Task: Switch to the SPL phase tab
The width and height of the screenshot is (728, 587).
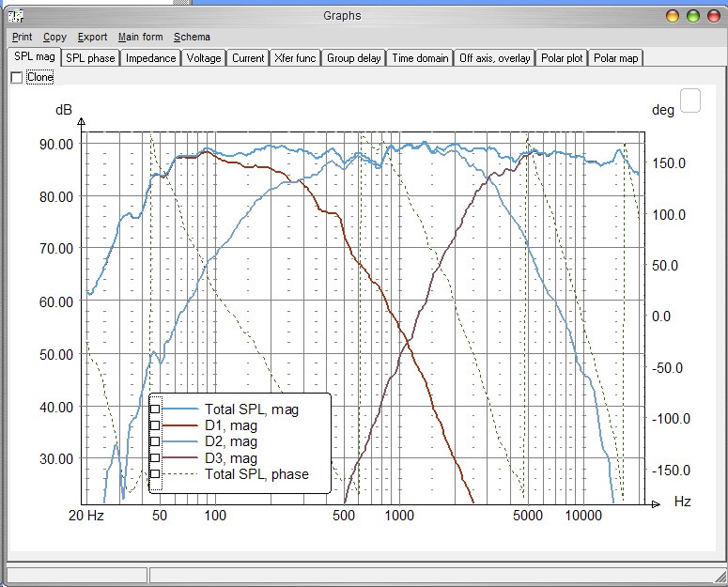Action: click(90, 58)
